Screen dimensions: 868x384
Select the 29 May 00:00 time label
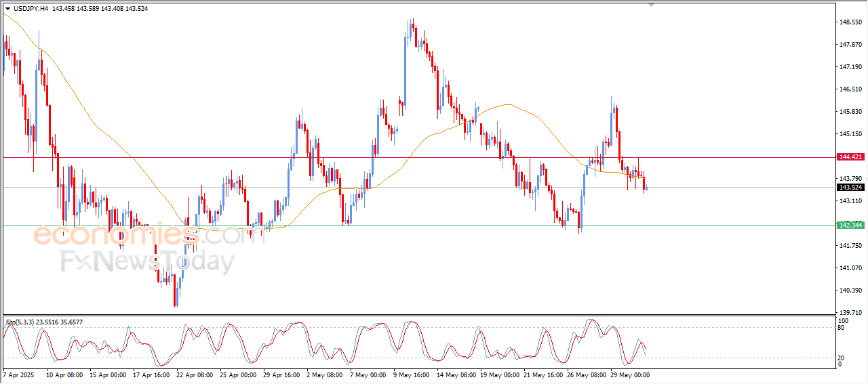(x=631, y=374)
